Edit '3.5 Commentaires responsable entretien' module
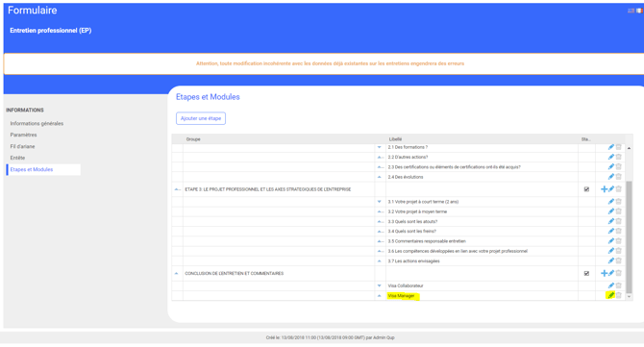The image size is (644, 347). 611,241
